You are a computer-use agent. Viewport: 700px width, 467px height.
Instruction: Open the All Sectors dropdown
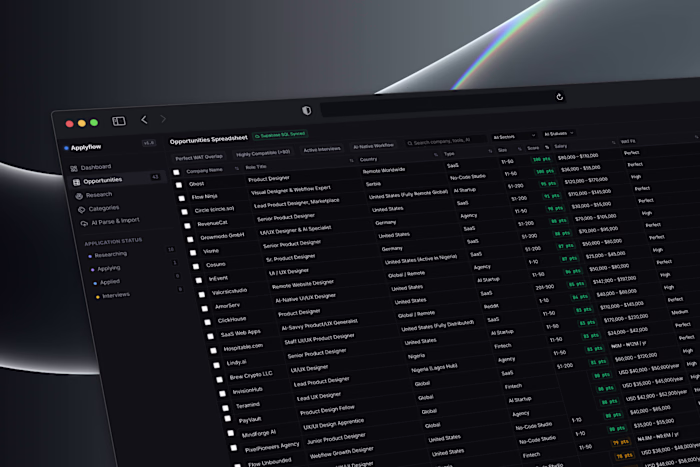pos(514,136)
